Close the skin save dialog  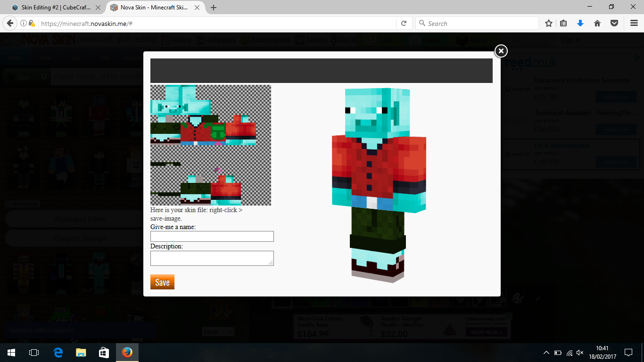501,51
